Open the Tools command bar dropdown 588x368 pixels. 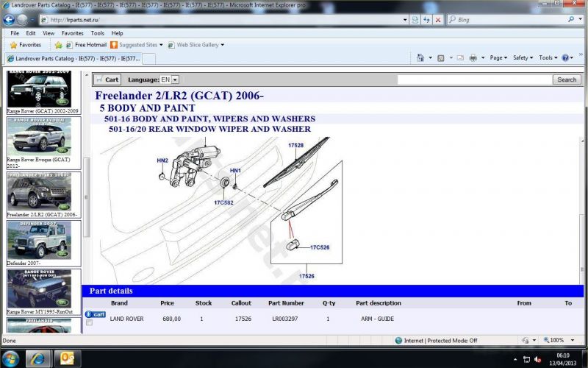(x=548, y=58)
